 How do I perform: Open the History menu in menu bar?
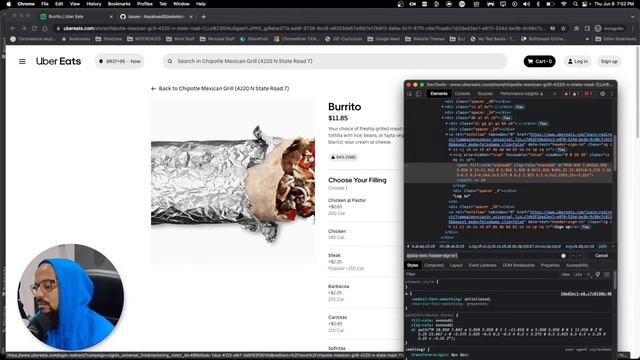[x=93, y=4]
